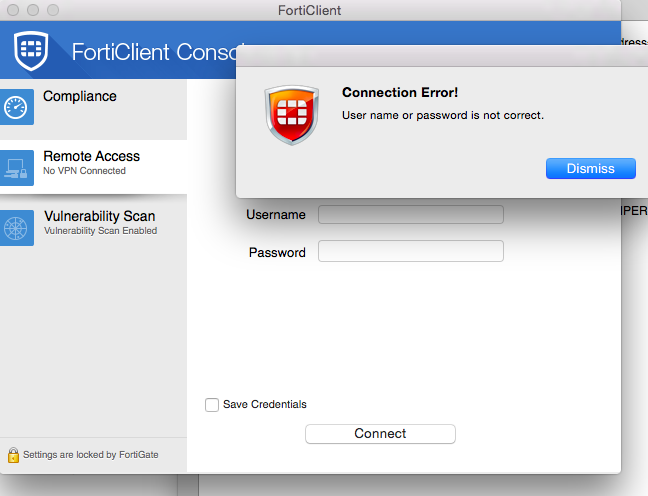This screenshot has width=648, height=496.
Task: Click the yellow padlock settings icon
Action: click(x=13, y=455)
